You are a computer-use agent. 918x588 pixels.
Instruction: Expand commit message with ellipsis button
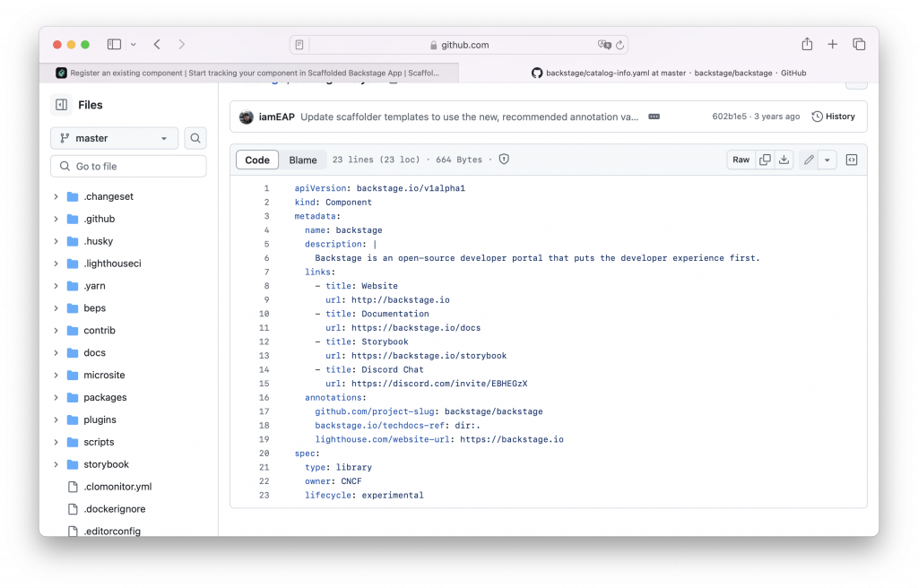pos(654,117)
